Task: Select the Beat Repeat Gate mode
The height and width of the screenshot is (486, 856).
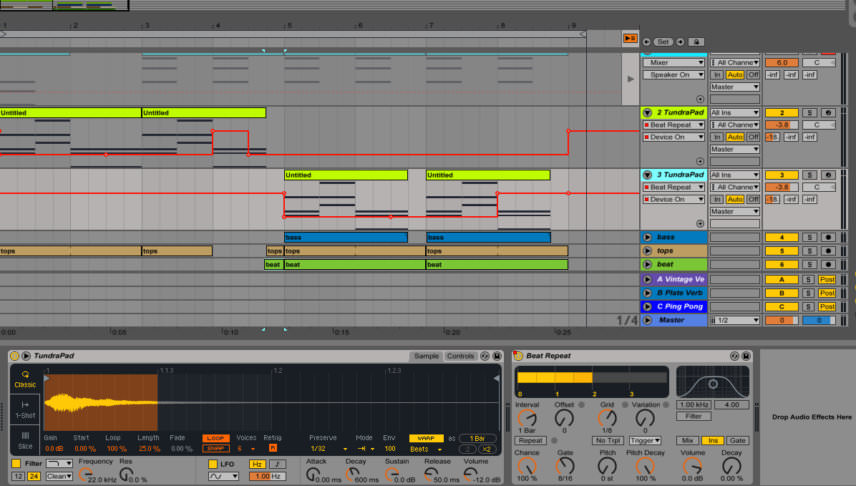Action: point(737,440)
